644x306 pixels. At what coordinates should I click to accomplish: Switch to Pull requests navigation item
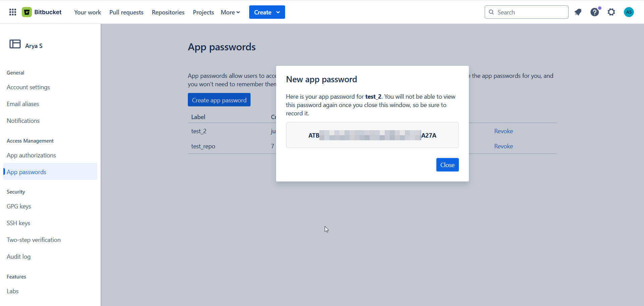click(x=126, y=12)
